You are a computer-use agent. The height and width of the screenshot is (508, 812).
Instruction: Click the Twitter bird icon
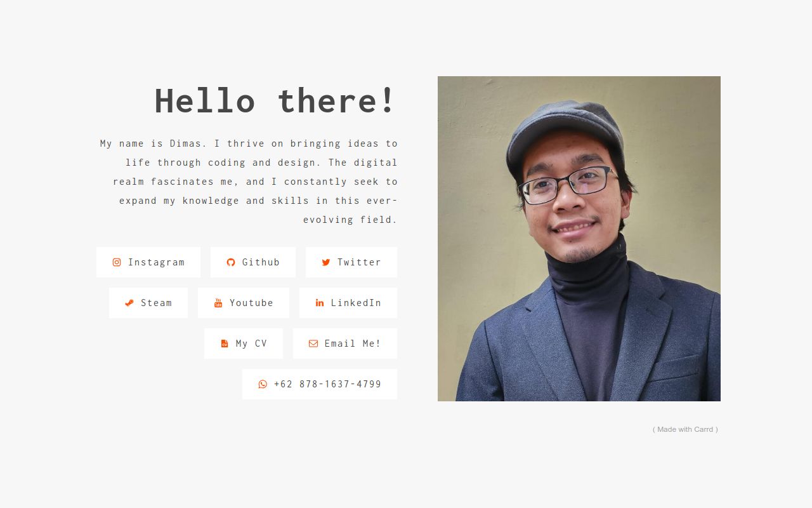click(326, 262)
